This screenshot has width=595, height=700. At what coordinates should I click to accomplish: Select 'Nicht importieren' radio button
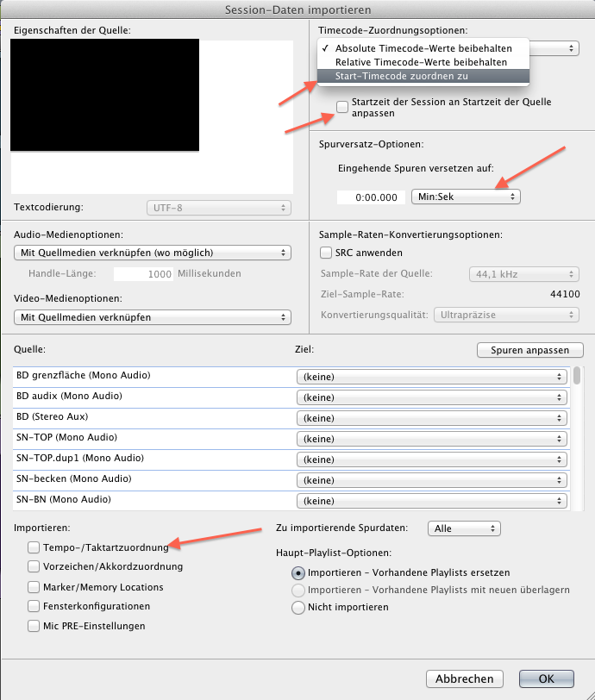coord(298,608)
